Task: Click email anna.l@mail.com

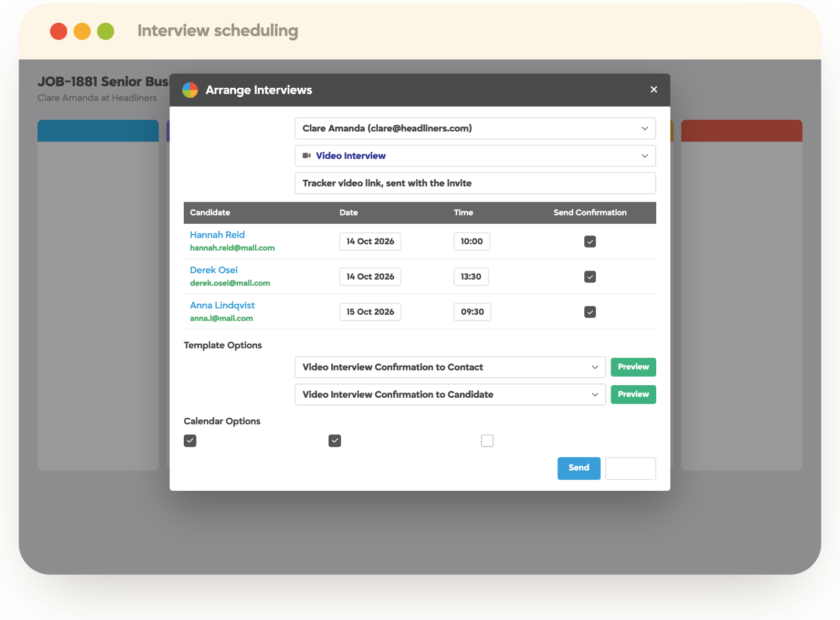Action: click(x=221, y=318)
